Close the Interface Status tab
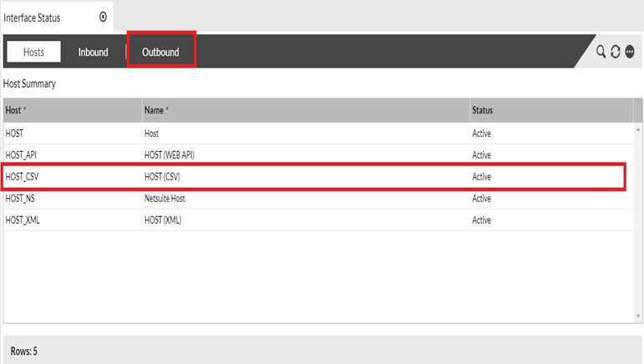 click(103, 17)
